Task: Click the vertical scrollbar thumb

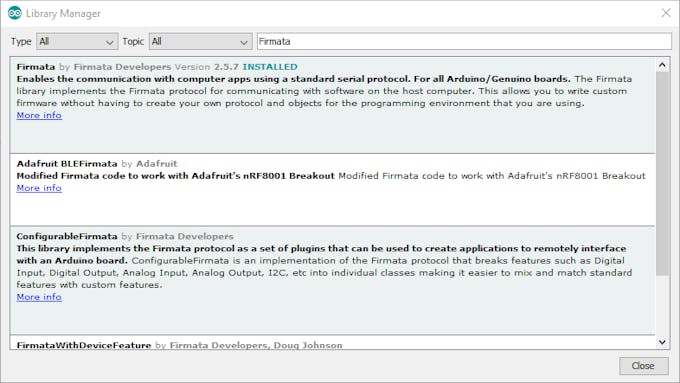Action: pos(662,173)
